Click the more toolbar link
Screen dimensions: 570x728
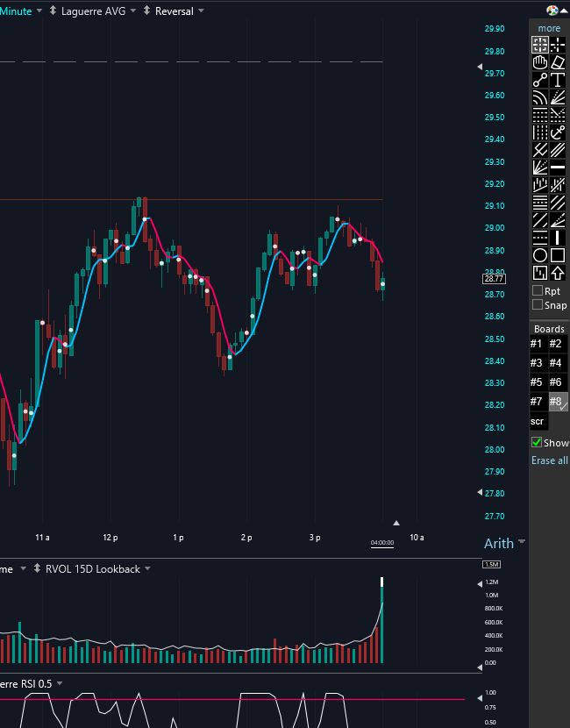click(x=549, y=28)
